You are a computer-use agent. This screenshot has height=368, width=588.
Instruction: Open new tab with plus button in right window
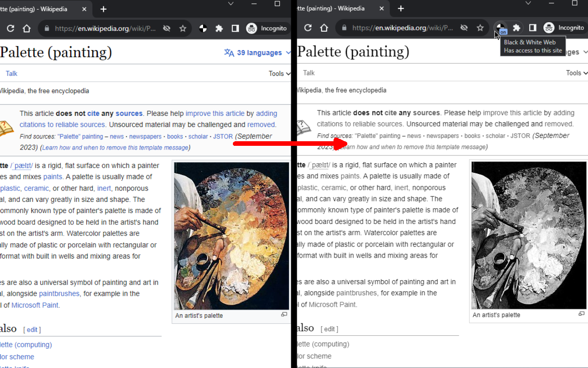(x=401, y=9)
